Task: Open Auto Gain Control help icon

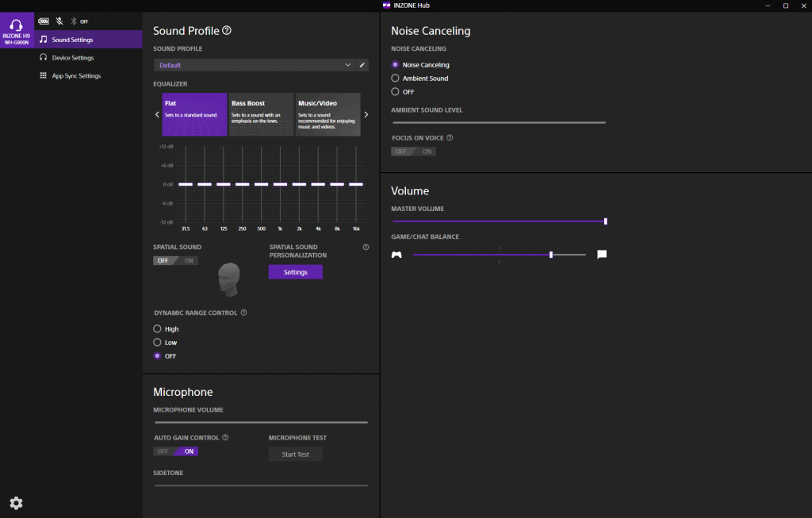Action: click(x=225, y=438)
